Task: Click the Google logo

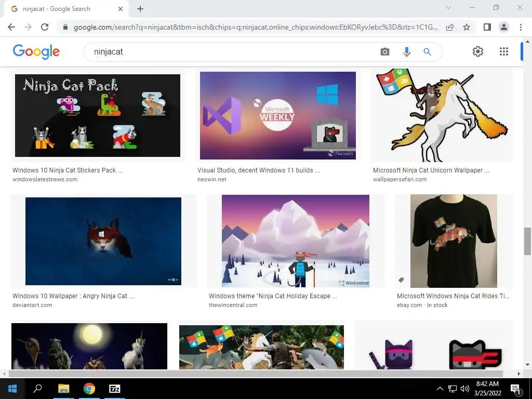Action: (x=36, y=51)
